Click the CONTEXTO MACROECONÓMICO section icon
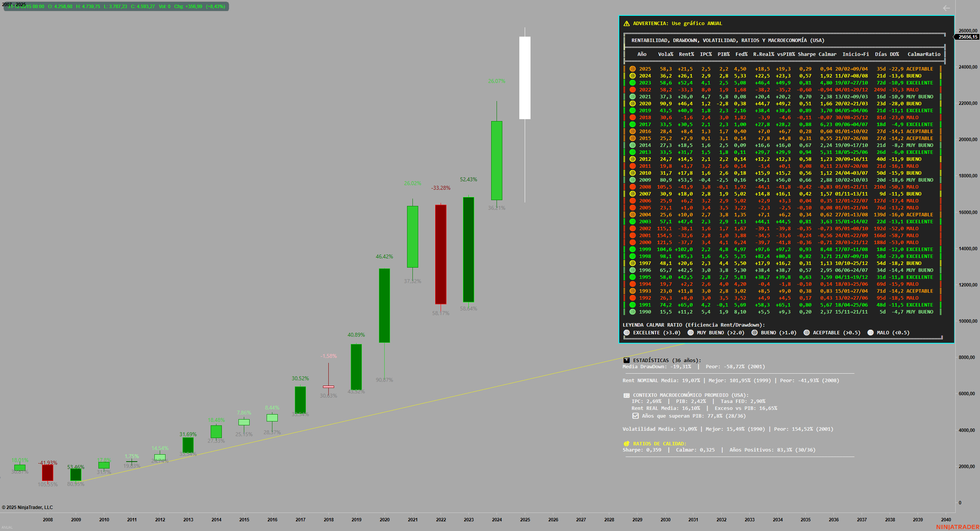The width and height of the screenshot is (980, 531). coord(627,395)
